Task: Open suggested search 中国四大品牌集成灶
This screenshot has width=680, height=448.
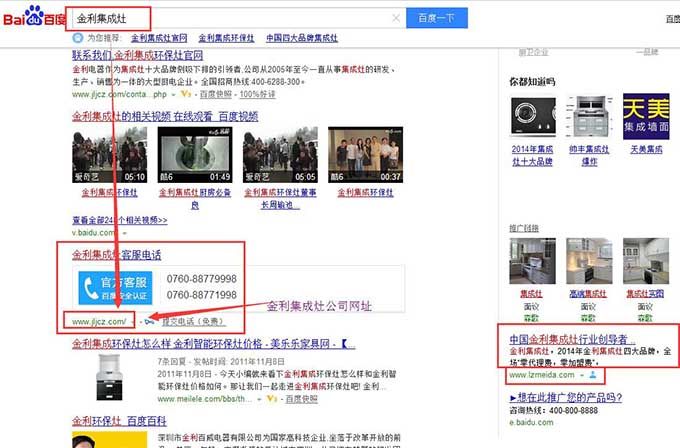Action: (302, 38)
